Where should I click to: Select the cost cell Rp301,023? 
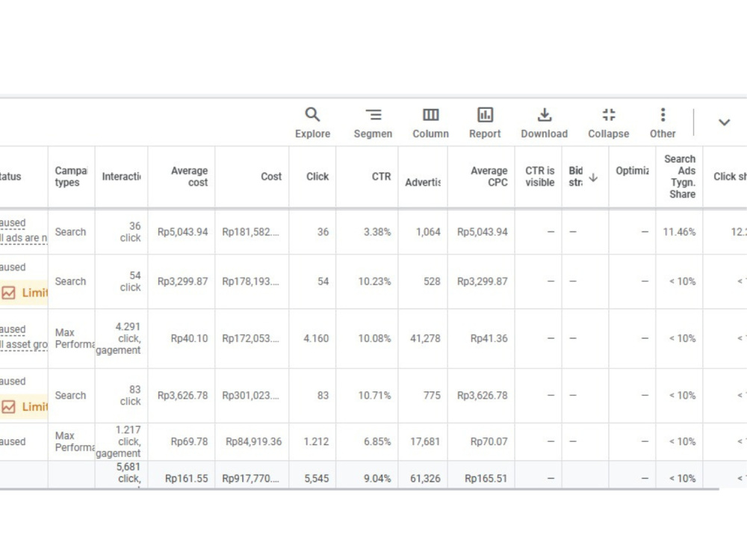[250, 396]
